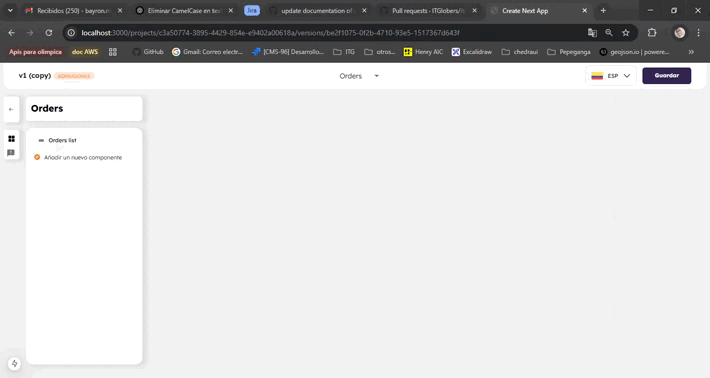This screenshot has width=710, height=378.
Task: Switch to the Eliminar CamelCase tab
Action: [184, 10]
